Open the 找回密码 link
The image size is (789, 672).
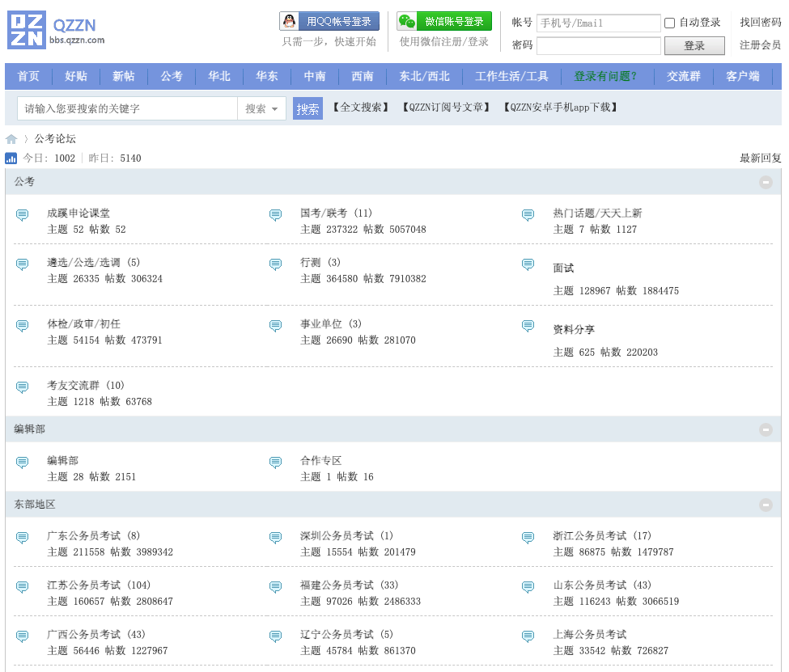pyautogui.click(x=760, y=23)
